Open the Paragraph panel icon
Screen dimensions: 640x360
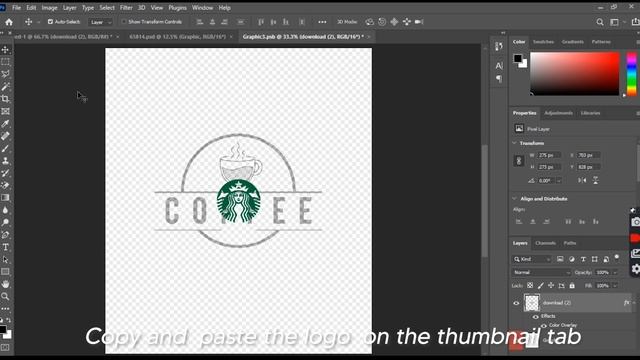click(499, 78)
